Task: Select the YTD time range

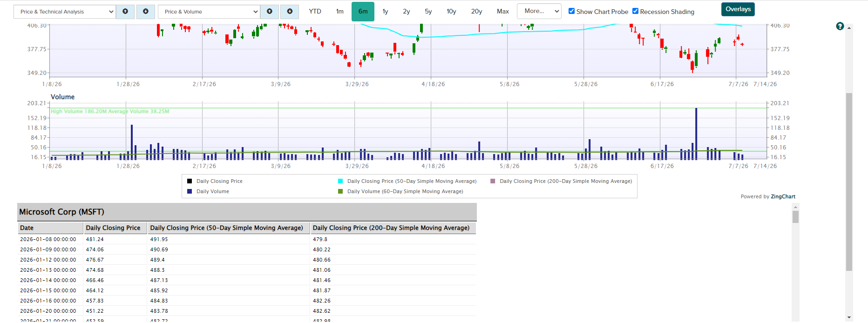Action: click(x=315, y=12)
